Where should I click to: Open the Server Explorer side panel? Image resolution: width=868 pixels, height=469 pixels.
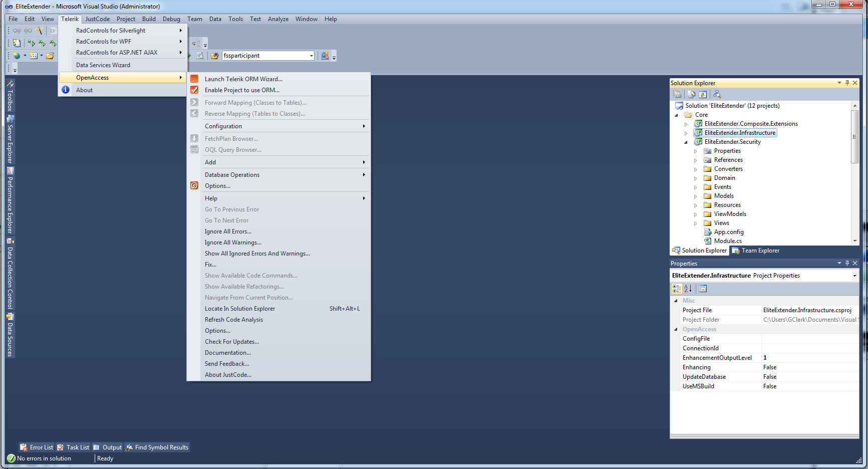pyautogui.click(x=10, y=139)
